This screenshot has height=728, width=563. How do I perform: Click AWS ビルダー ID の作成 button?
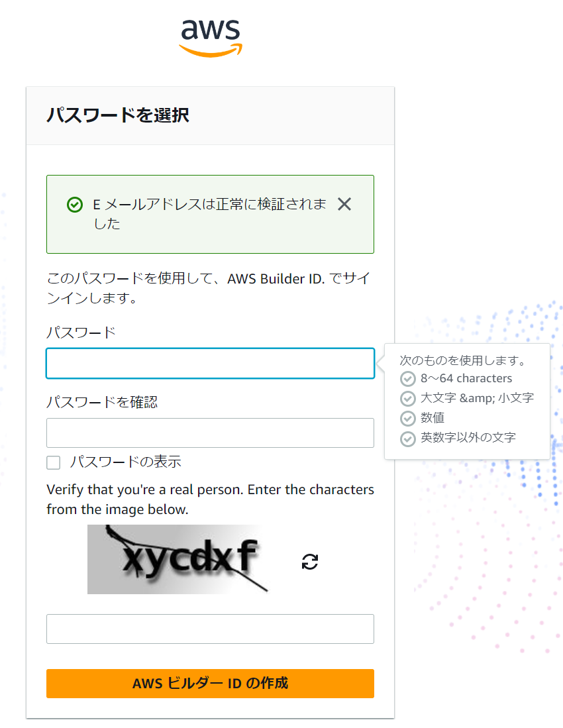(210, 684)
